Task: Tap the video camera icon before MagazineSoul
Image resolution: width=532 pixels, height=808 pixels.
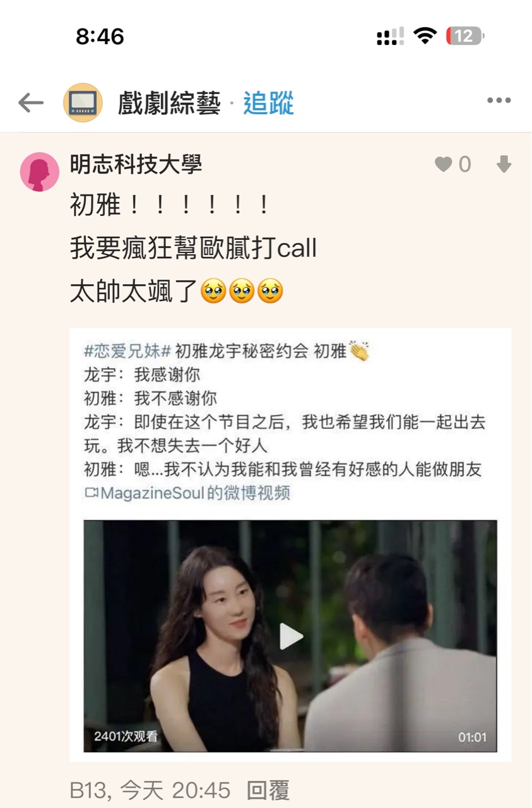Action: [92, 493]
